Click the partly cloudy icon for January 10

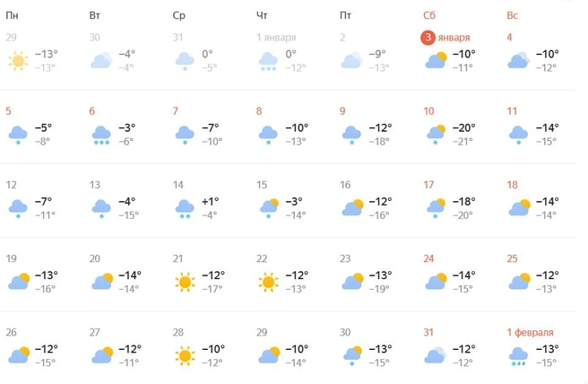coord(436,135)
